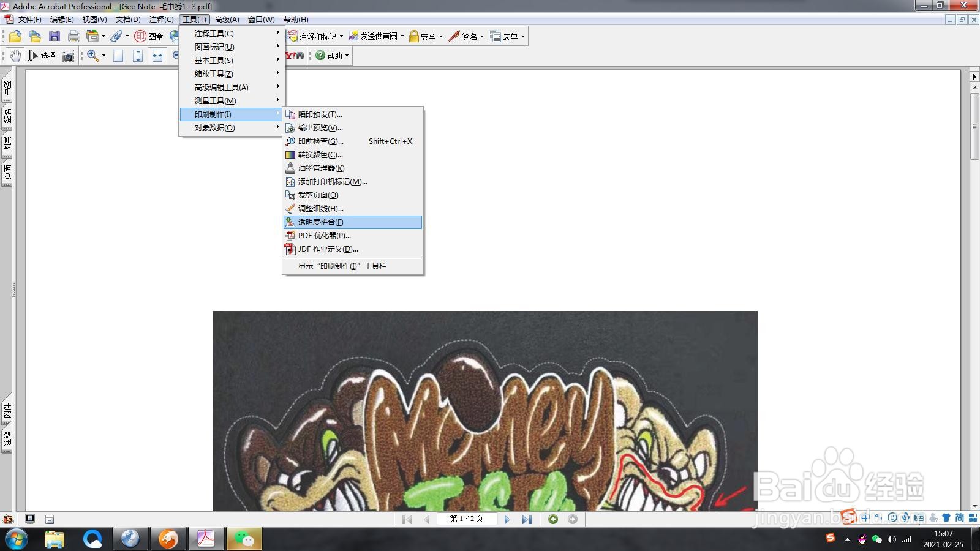Click the Open file folder icon

tap(15, 37)
